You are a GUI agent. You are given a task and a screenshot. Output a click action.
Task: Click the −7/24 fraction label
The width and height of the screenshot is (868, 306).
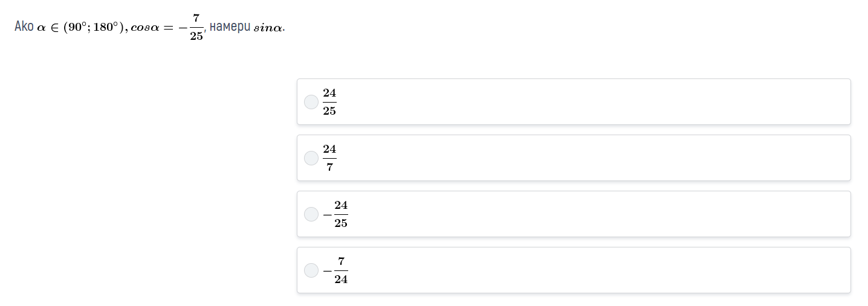click(x=335, y=270)
